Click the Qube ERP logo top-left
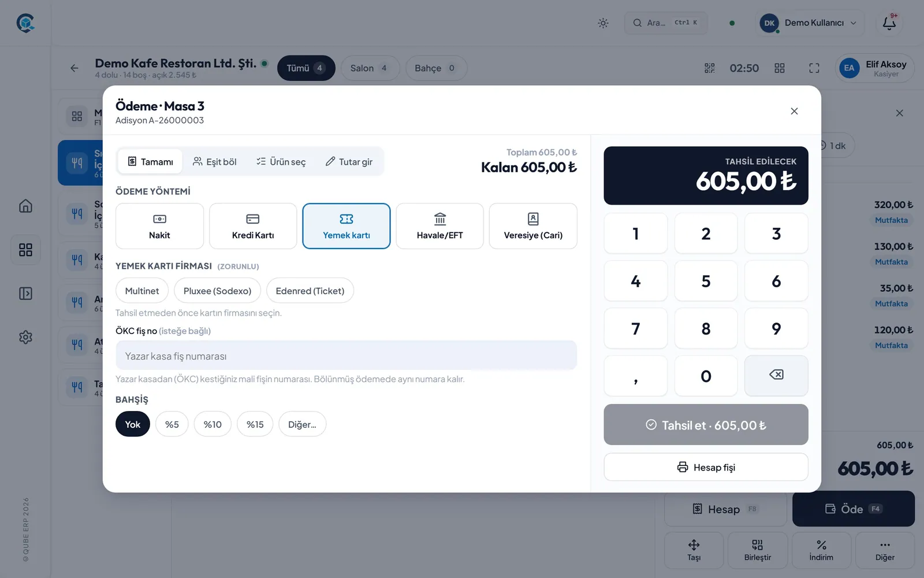Image resolution: width=924 pixels, height=578 pixels. 25,23
